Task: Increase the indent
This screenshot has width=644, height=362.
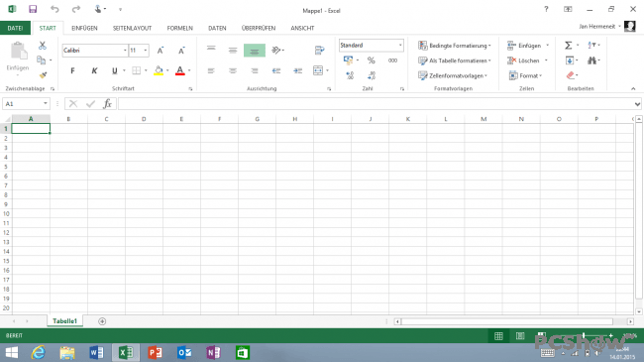Action: 298,70
